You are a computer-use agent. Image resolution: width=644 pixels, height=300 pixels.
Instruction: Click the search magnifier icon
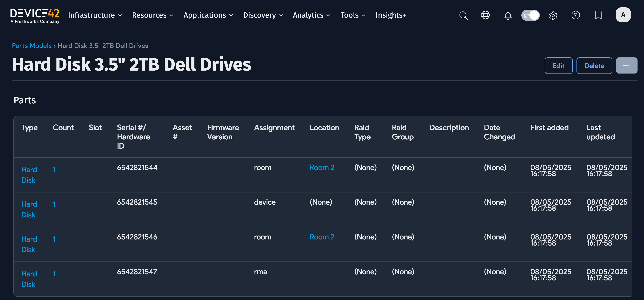[463, 15]
